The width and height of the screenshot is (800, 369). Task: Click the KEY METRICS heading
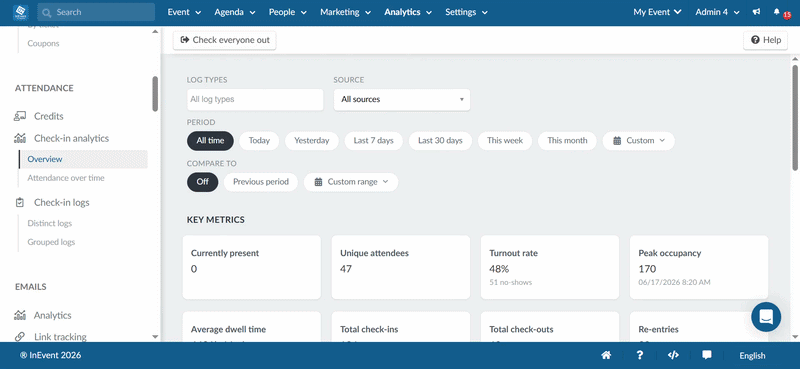216,220
